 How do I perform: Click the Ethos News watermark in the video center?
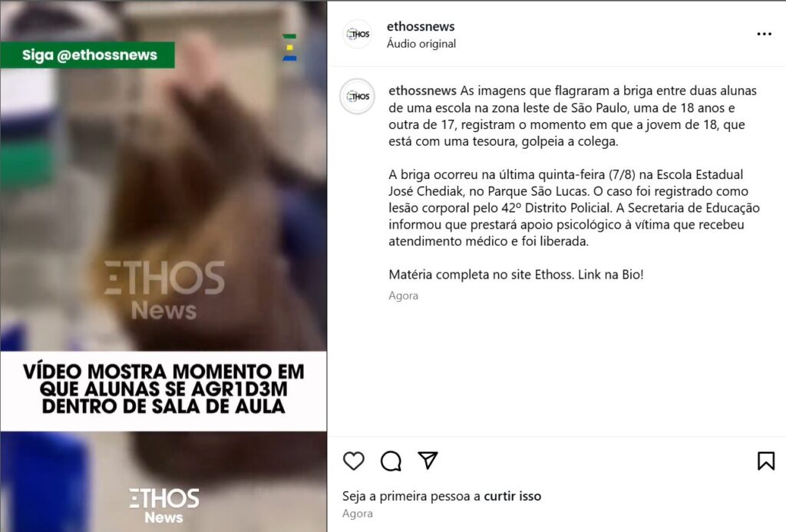tap(164, 290)
